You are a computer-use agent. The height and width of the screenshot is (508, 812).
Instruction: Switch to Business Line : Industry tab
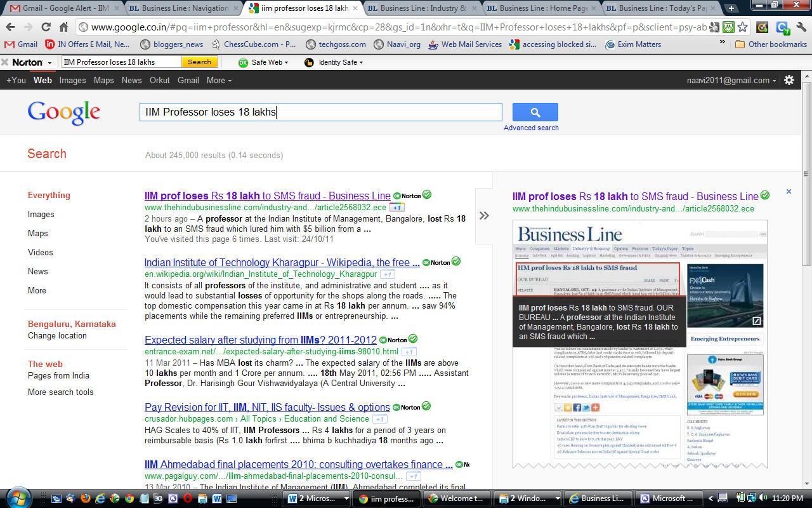[422, 8]
